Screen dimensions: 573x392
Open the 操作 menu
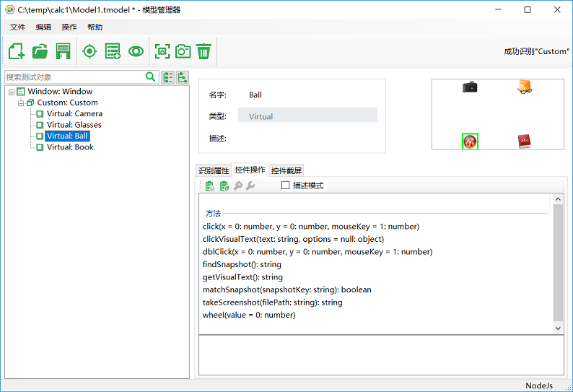pyautogui.click(x=69, y=27)
